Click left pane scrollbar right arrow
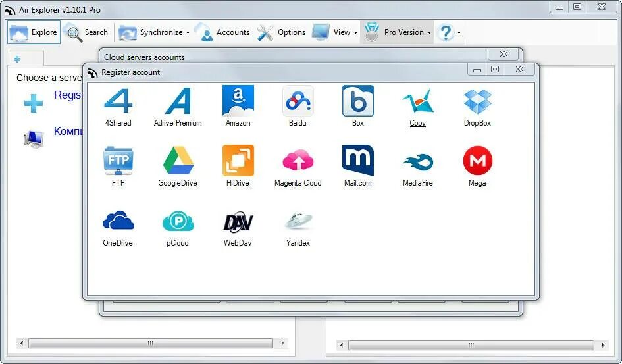 point(282,343)
